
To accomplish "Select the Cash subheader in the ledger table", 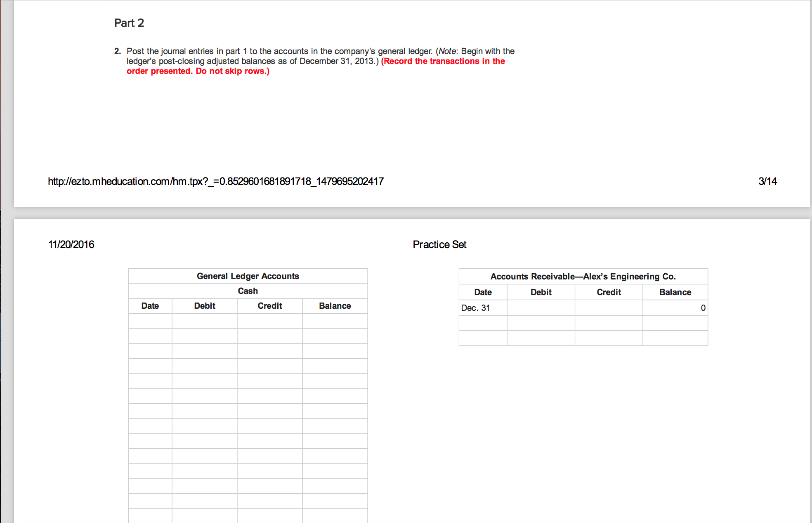I will click(x=248, y=291).
